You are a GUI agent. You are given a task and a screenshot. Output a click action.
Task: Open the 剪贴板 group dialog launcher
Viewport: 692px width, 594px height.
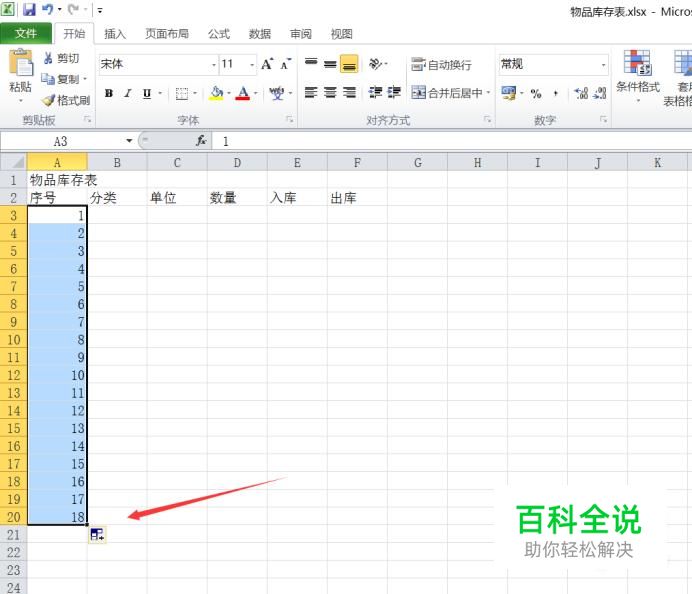pyautogui.click(x=87, y=119)
